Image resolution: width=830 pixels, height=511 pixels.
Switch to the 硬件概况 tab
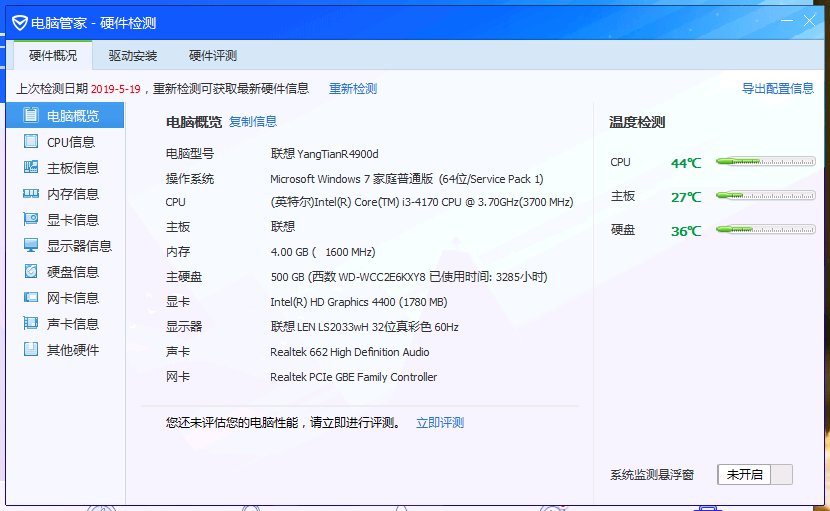[x=53, y=55]
